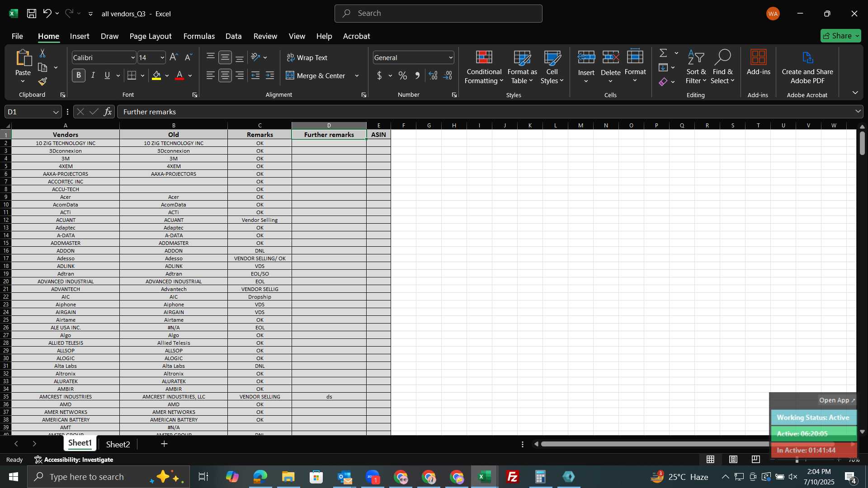Switch to Page Break Preview
This screenshot has width=868, height=488.
(x=756, y=460)
